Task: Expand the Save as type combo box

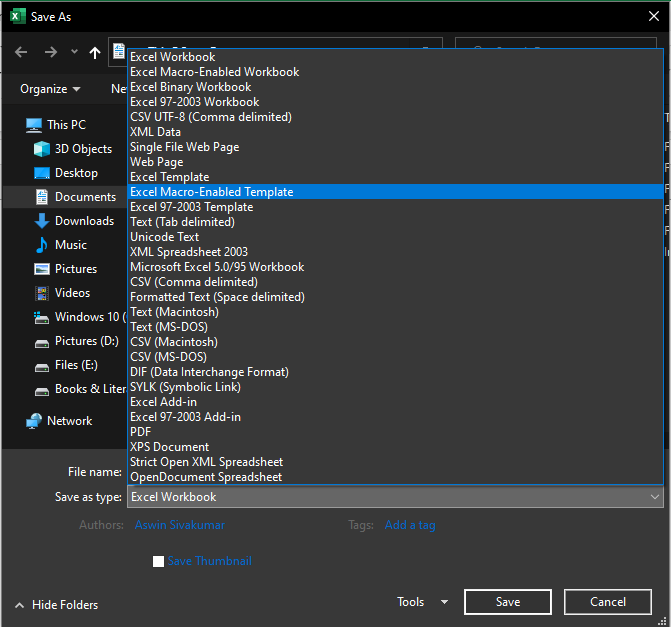Action: click(x=395, y=497)
